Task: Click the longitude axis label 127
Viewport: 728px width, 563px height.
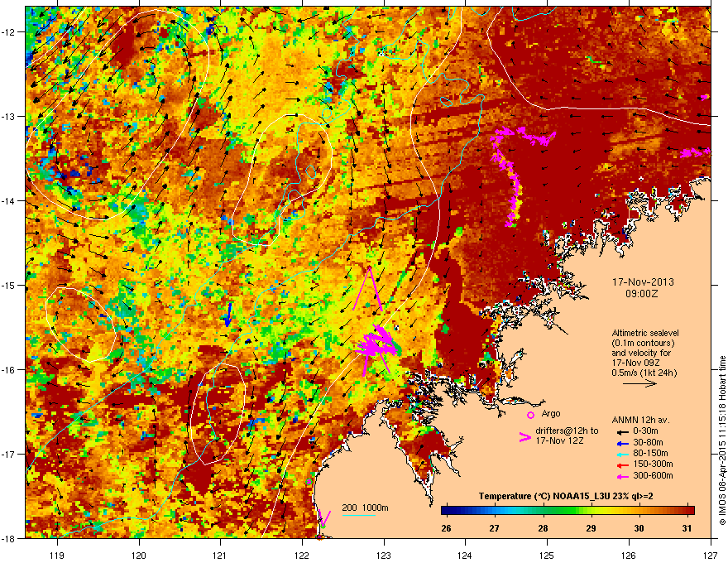Action: click(711, 555)
